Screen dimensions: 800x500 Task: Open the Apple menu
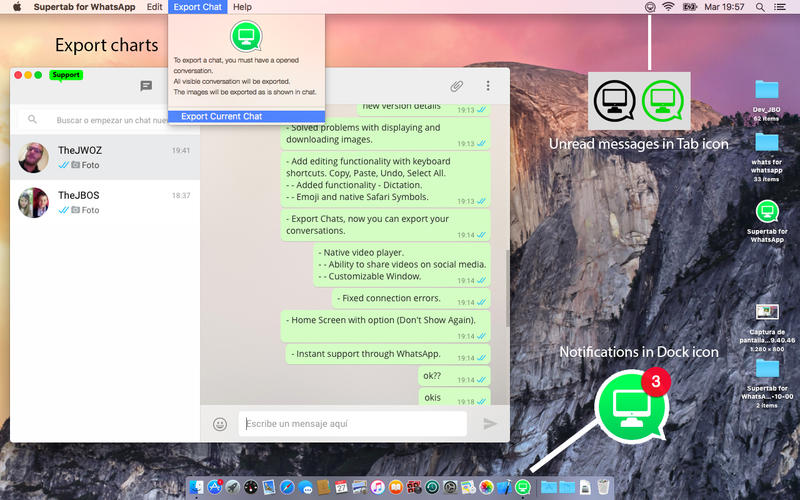17,7
